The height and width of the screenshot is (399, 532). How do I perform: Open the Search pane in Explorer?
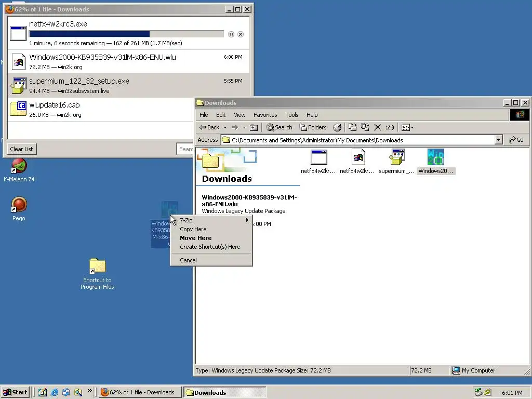pyautogui.click(x=279, y=127)
